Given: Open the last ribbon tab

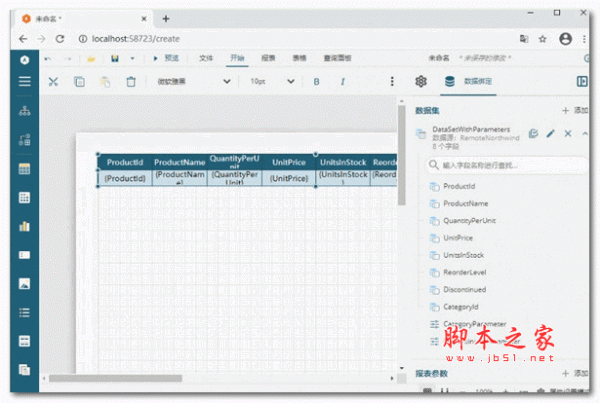Looking at the screenshot, I should 338,58.
